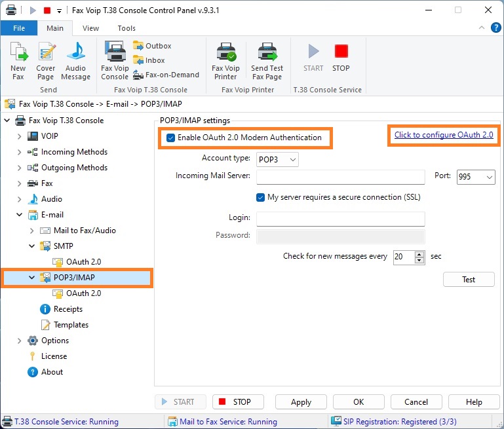Click the OK button

[359, 402]
